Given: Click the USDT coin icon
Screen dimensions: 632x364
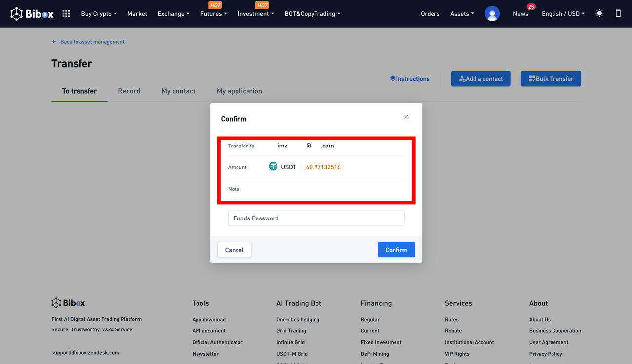Looking at the screenshot, I should (x=273, y=167).
